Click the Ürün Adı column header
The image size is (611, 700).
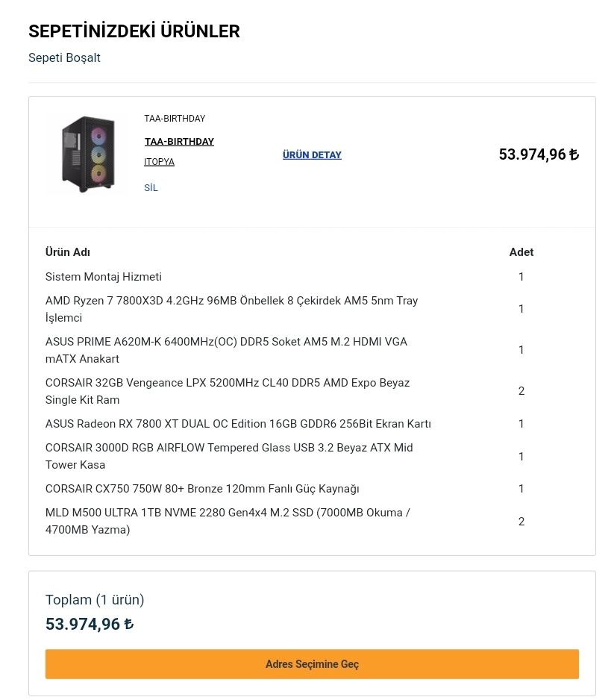(68, 252)
